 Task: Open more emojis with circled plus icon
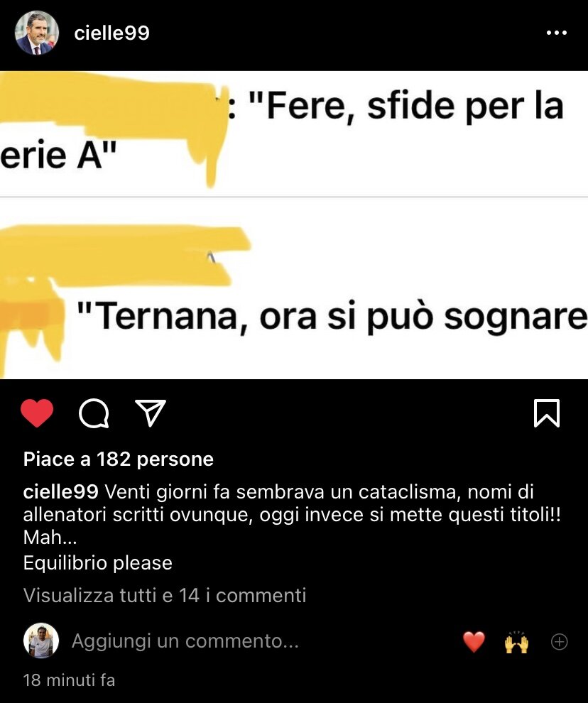point(560,642)
